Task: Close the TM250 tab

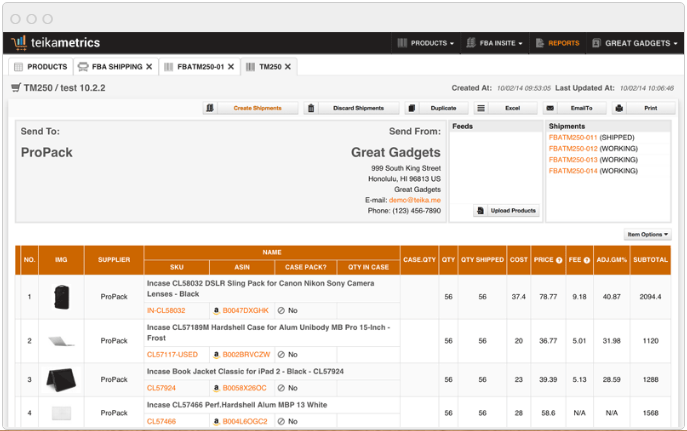Action: coord(289,67)
